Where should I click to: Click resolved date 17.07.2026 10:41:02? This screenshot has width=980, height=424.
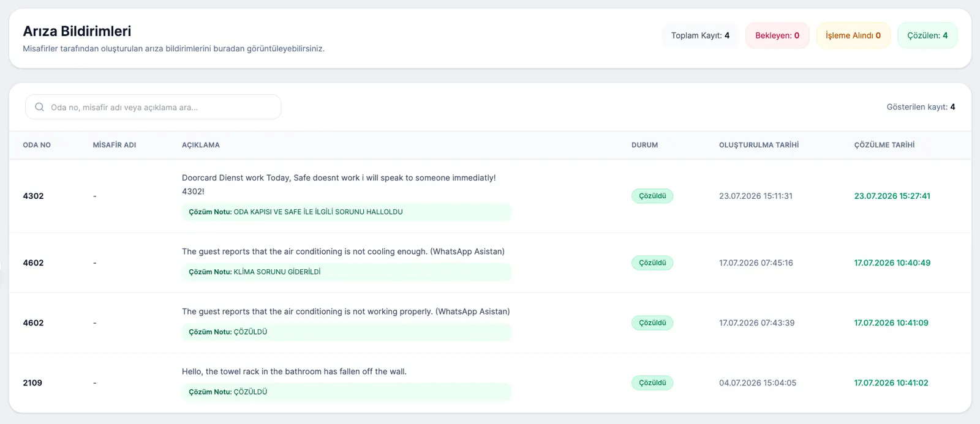891,382
